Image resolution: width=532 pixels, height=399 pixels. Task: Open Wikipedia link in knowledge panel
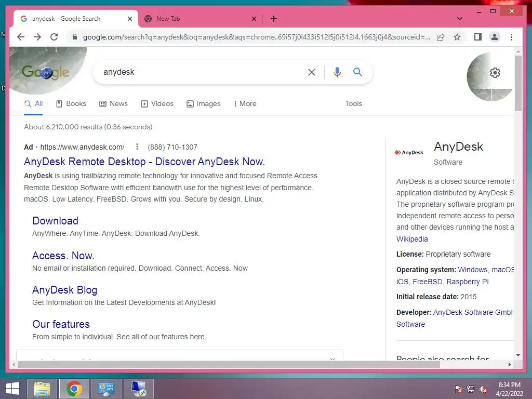412,239
